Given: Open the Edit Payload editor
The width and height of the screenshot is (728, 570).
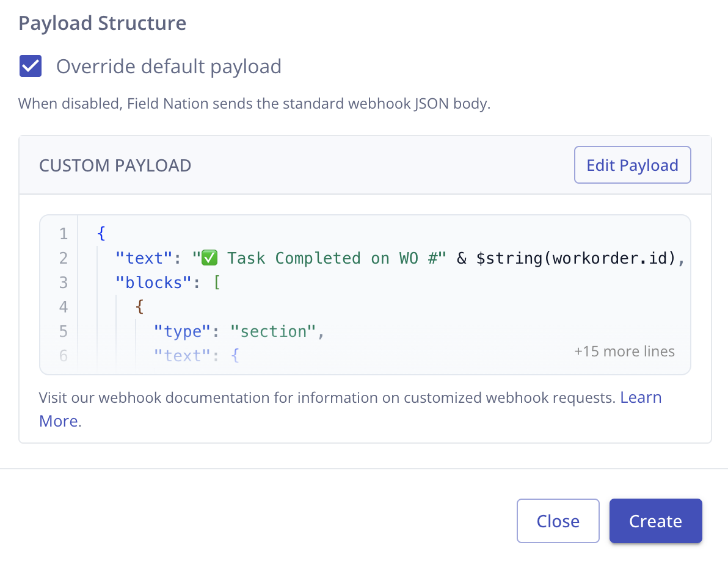Looking at the screenshot, I should point(632,165).
